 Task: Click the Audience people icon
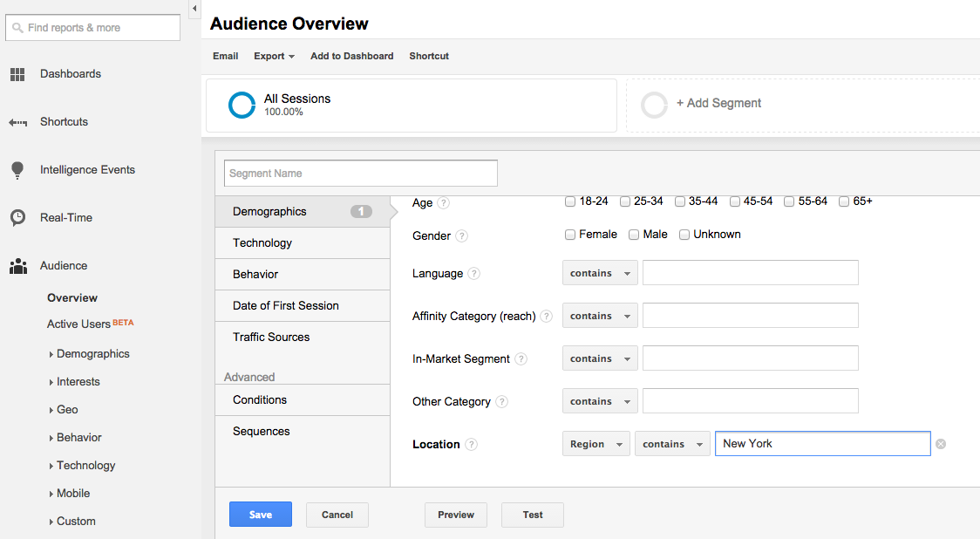tap(17, 266)
